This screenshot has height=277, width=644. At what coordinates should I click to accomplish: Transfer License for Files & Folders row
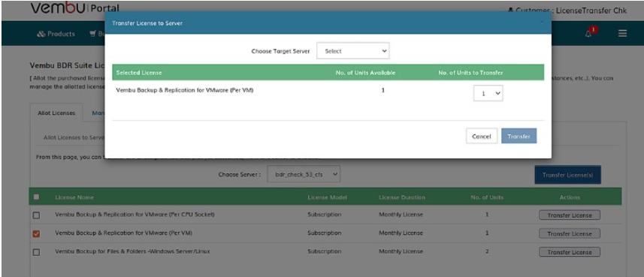pos(570,252)
